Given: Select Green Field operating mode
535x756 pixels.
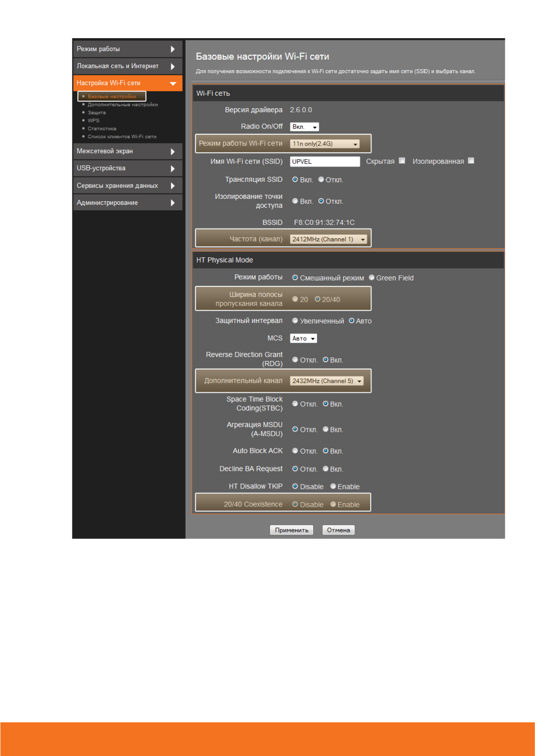Looking at the screenshot, I should click(372, 277).
